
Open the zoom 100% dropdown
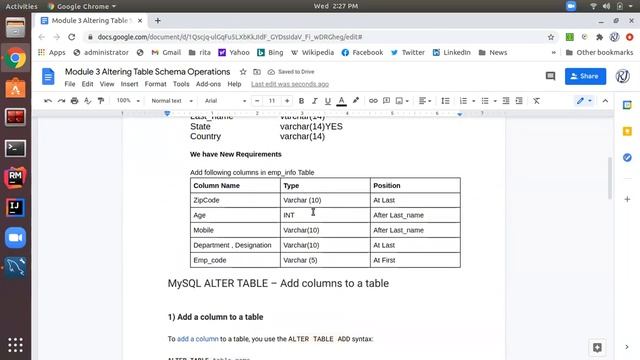[x=128, y=101]
